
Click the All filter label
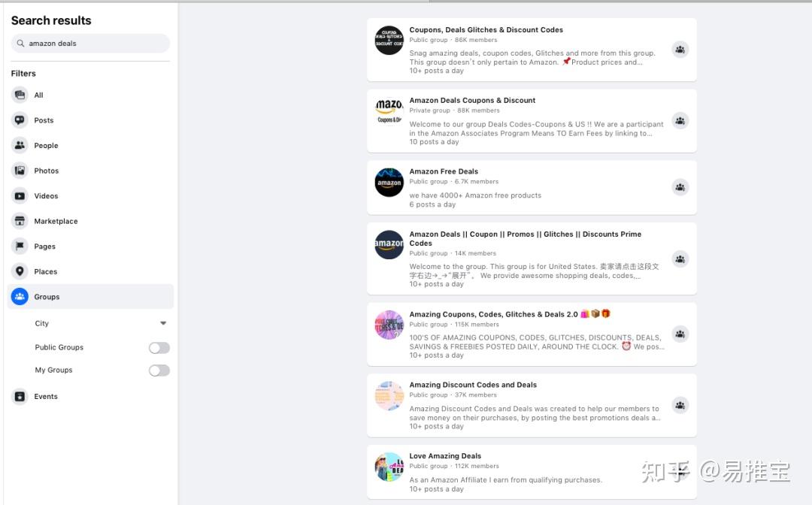coord(39,95)
